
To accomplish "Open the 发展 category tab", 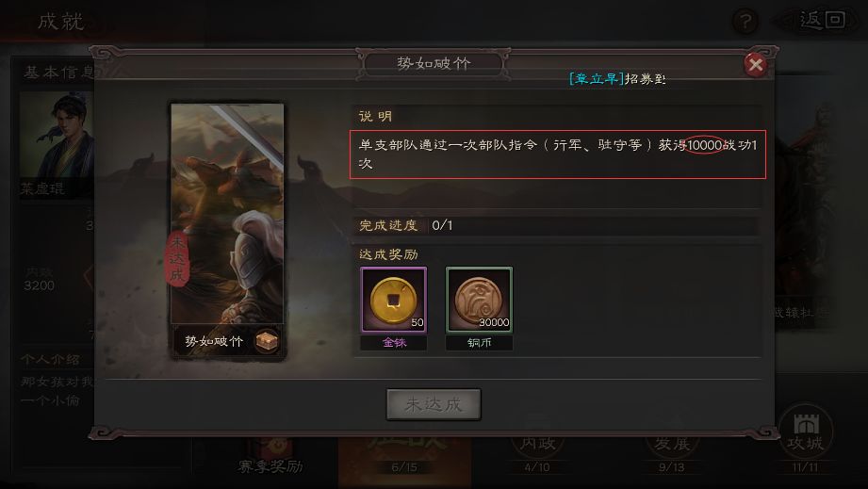I will (671, 452).
